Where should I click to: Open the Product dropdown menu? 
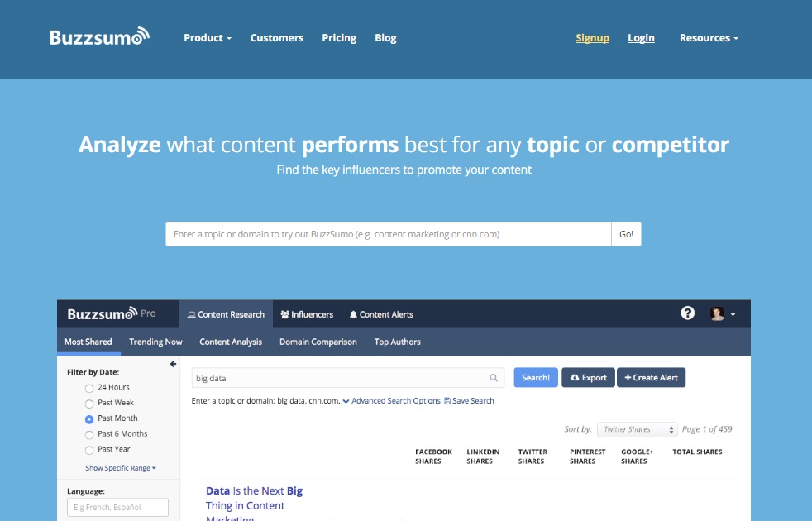click(x=208, y=38)
